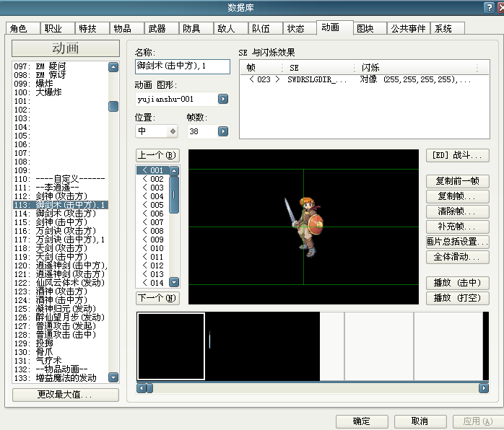Viewport: 504px width, 430px height.
Task: Select first black cell in palette
Action: 171,346
